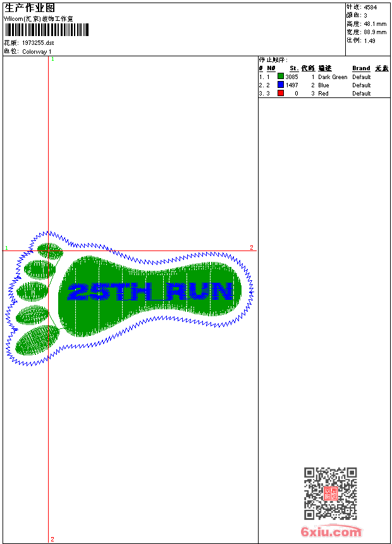The height and width of the screenshot is (544, 392).
Task: Click the Blue description in row 2
Action: 323,85
